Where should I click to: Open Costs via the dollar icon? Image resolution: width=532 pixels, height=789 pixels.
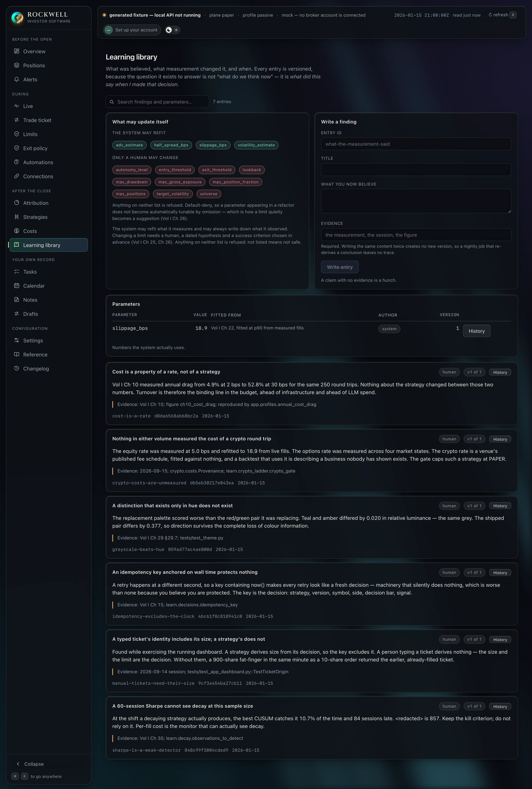click(x=16, y=231)
